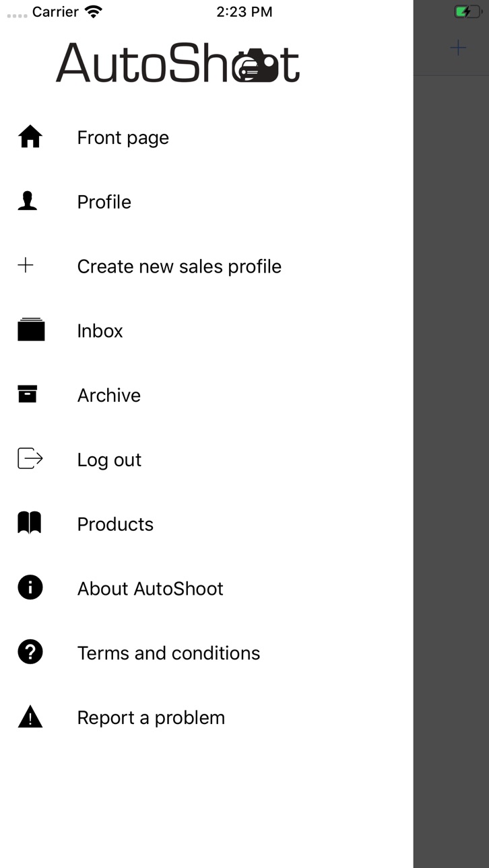Open Terms and conditions

click(x=207, y=653)
